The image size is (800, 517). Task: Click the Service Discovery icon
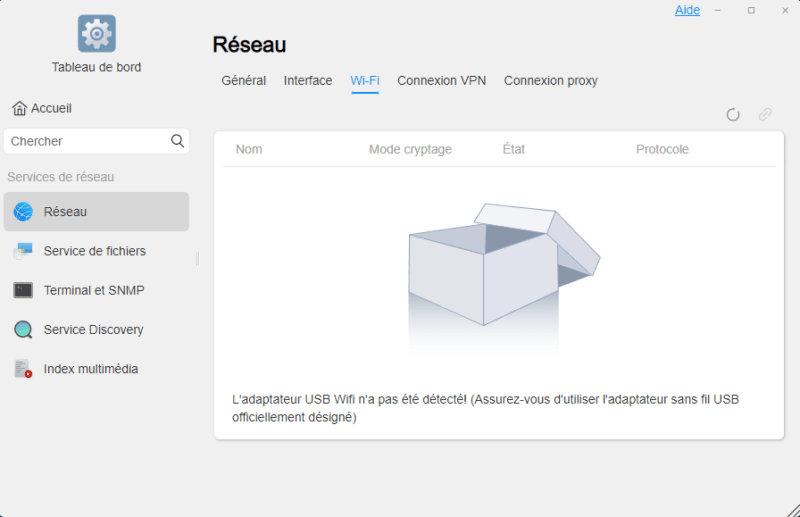(x=23, y=330)
